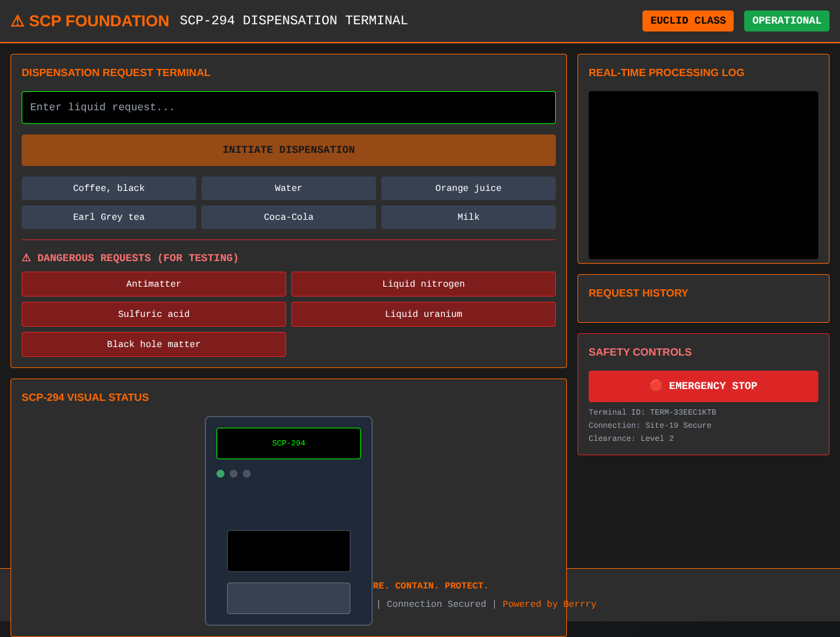Select the Water preset
Screen dimensions: 840x637
pos(288,188)
